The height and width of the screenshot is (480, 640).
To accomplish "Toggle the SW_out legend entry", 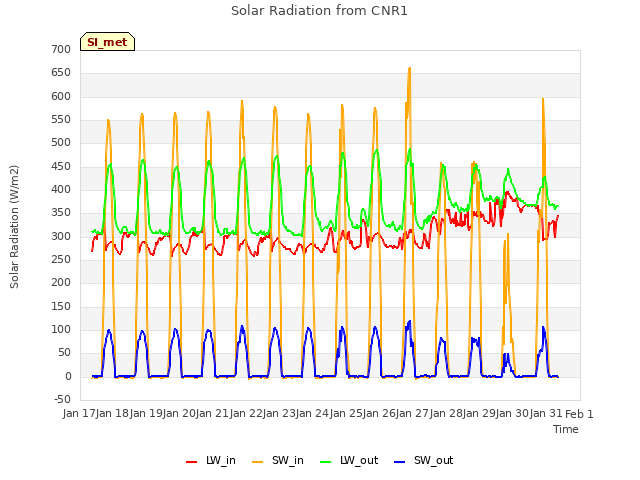I will point(423,460).
